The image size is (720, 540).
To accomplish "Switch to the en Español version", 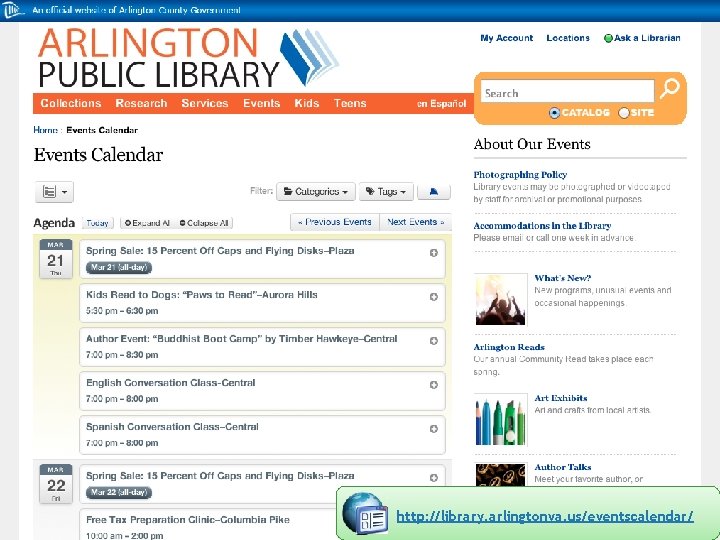I will click(x=441, y=104).
